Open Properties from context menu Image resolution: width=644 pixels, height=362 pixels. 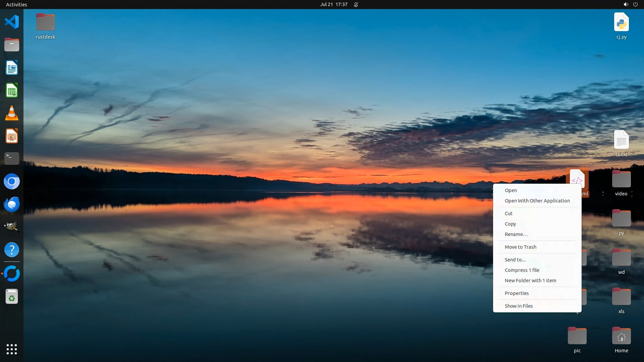click(517, 293)
